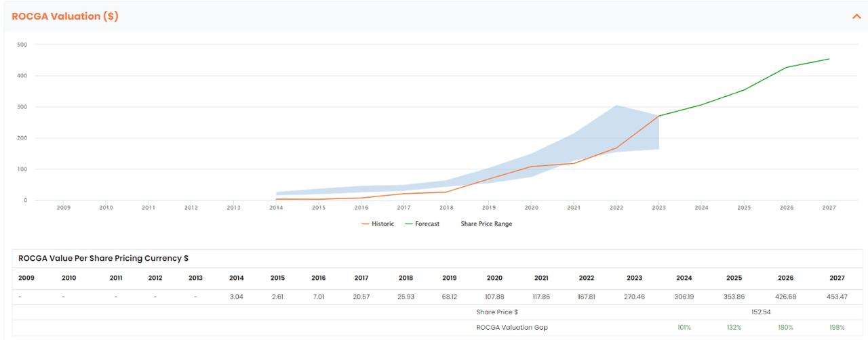Viewport: 868px width, 340px height.
Task: Click the 500 y-axis label
Action: click(x=22, y=45)
